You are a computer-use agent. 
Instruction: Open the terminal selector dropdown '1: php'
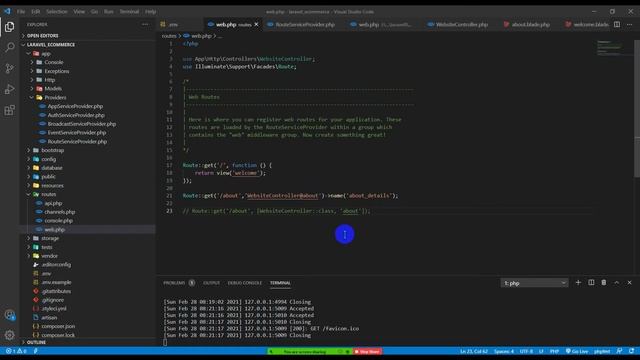[x=534, y=283]
